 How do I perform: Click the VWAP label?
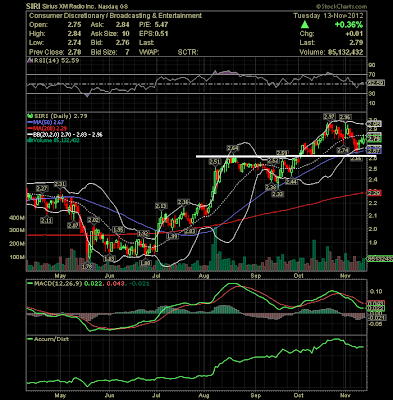click(148, 52)
